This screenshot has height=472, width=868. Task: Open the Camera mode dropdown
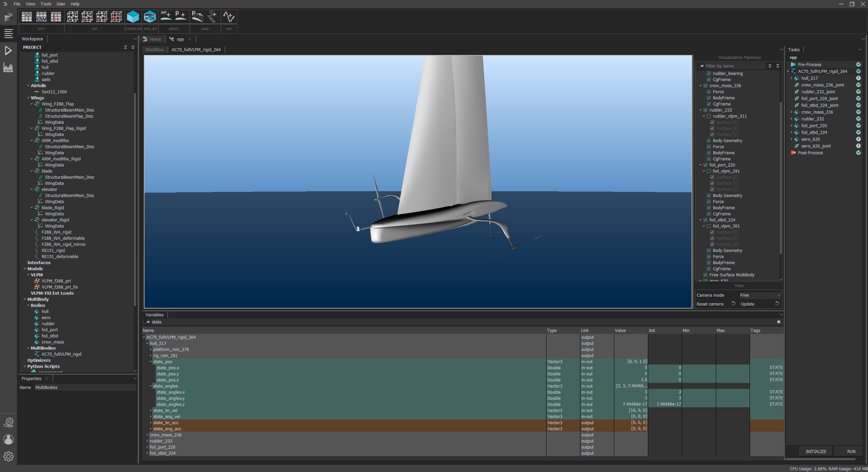[760, 295]
